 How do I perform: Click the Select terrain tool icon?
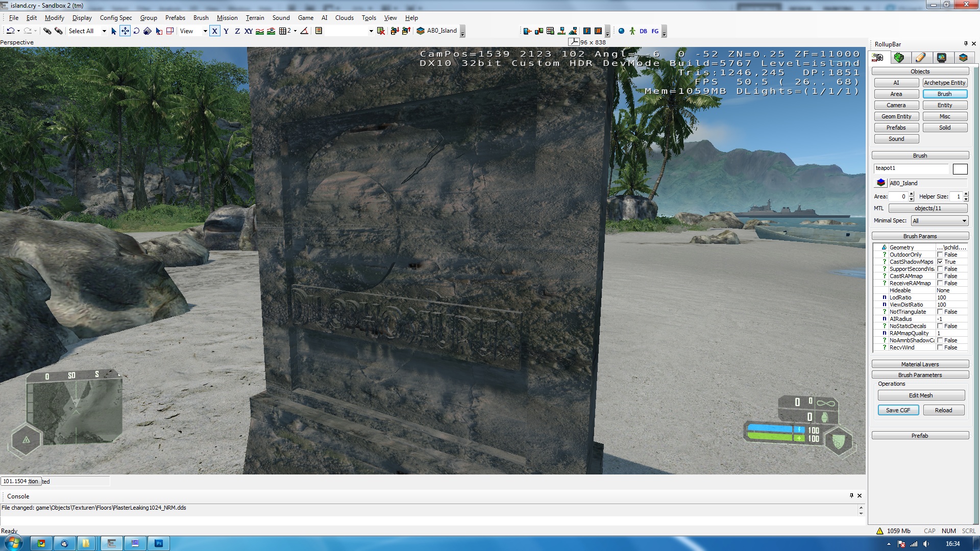159,31
